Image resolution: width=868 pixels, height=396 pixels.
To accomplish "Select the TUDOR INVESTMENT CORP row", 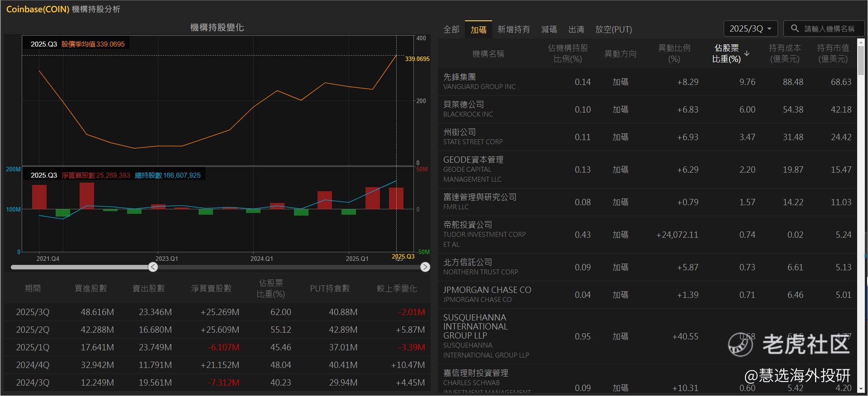I will coord(647,235).
